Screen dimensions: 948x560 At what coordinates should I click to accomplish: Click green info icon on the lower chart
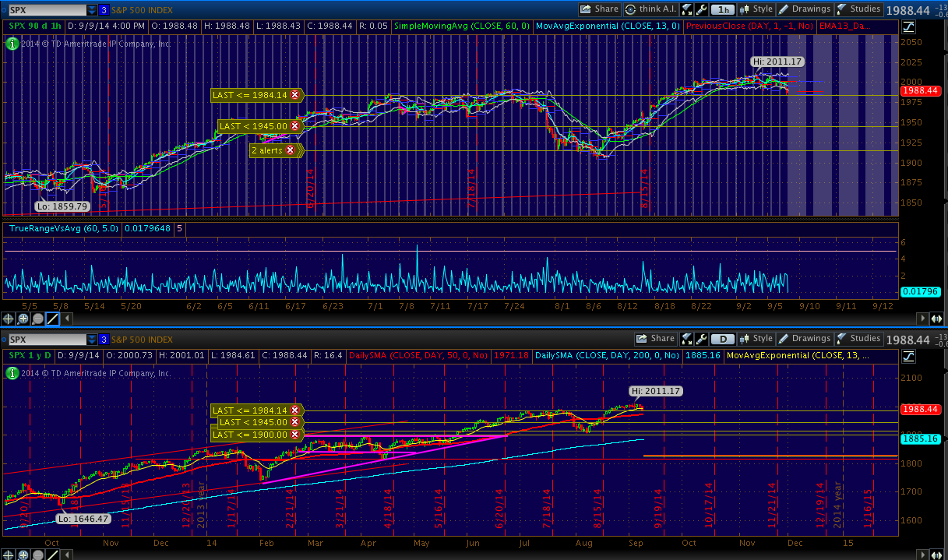(x=12, y=373)
